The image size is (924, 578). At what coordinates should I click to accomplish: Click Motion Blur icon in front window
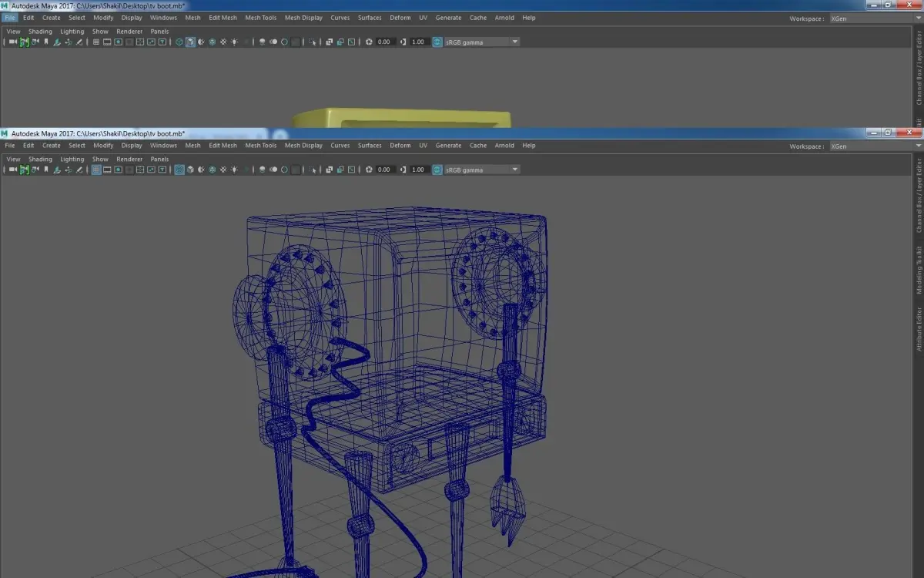pos(273,170)
